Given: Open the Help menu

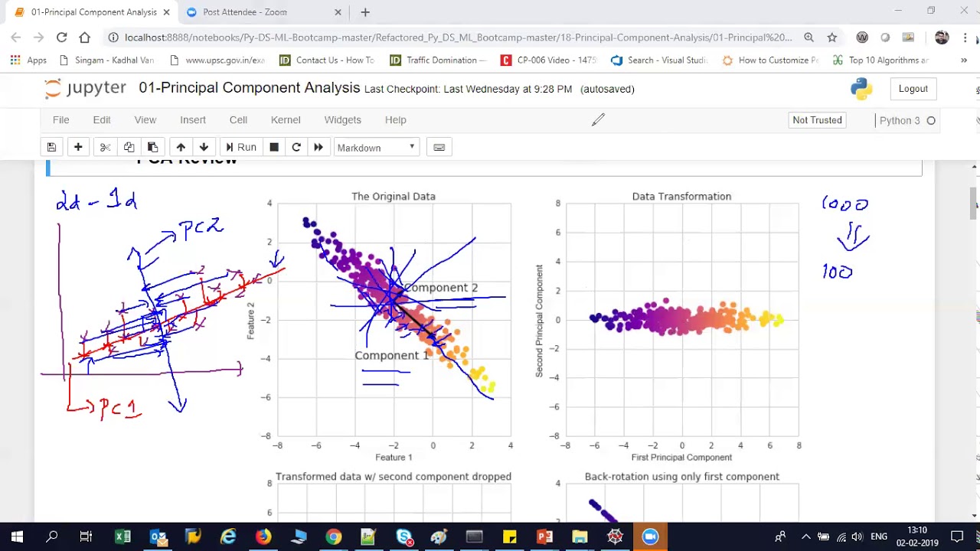Looking at the screenshot, I should [x=396, y=119].
